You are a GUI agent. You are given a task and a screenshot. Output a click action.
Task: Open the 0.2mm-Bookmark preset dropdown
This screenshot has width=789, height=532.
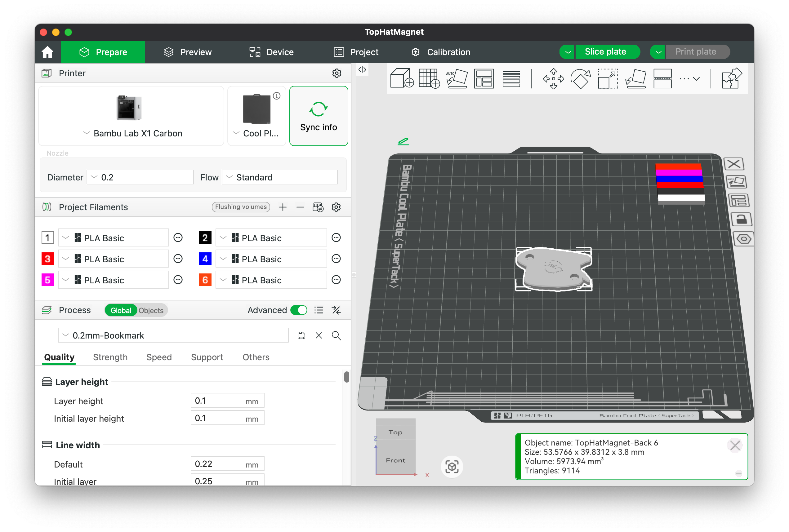click(173, 335)
